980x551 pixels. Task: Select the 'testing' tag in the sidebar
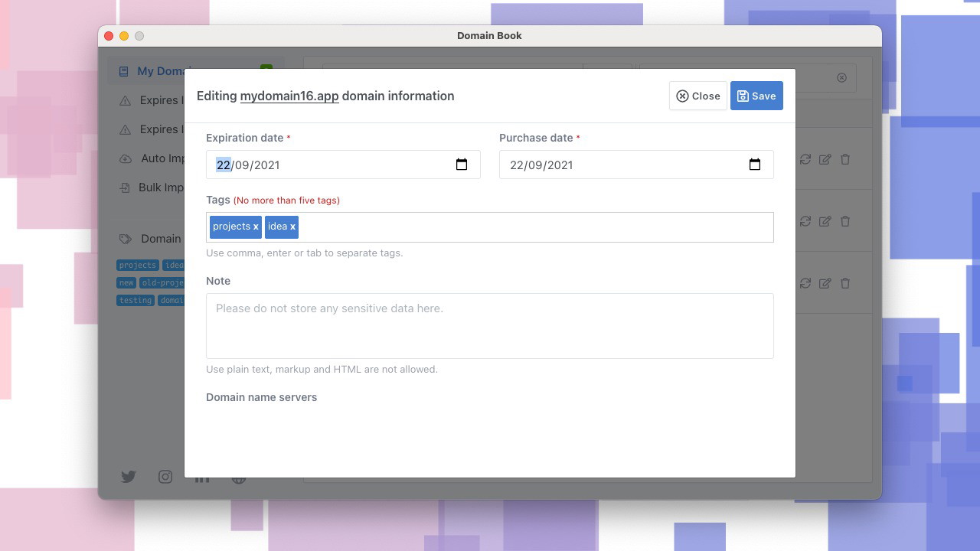click(x=136, y=300)
